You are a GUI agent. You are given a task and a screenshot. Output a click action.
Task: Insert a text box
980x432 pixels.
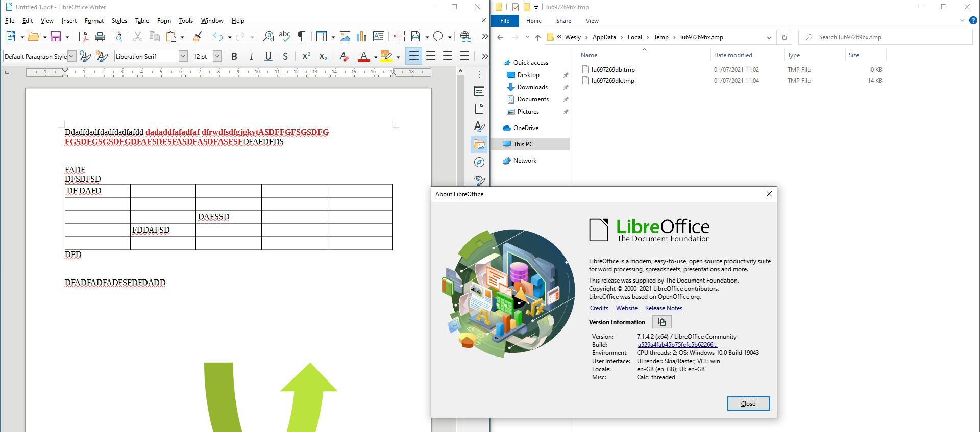379,36
